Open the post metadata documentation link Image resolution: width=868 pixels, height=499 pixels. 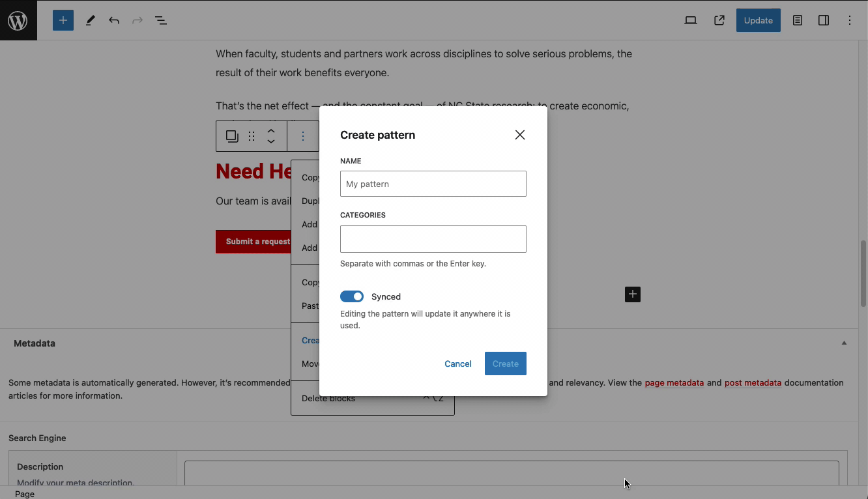[753, 383]
